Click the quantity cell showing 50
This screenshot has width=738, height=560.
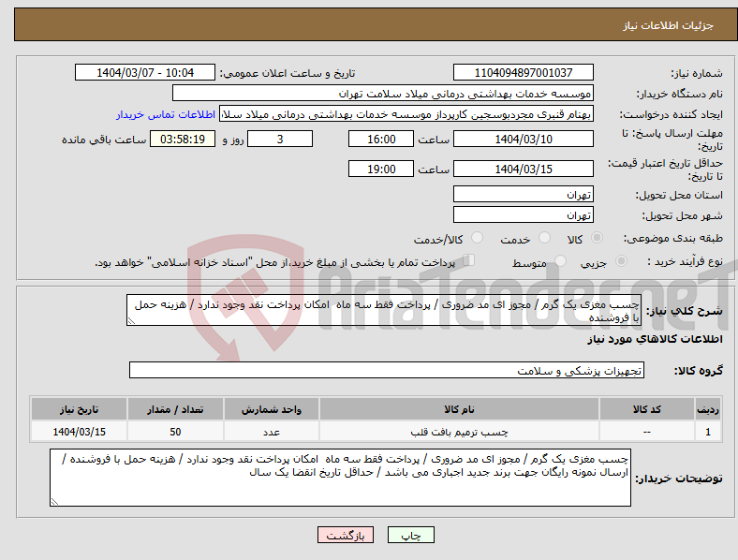pyautogui.click(x=175, y=432)
